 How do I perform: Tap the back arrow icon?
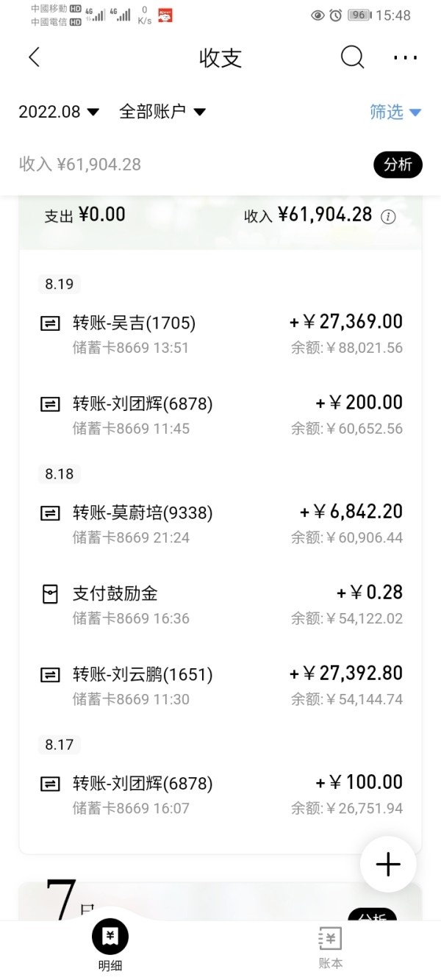(x=34, y=58)
